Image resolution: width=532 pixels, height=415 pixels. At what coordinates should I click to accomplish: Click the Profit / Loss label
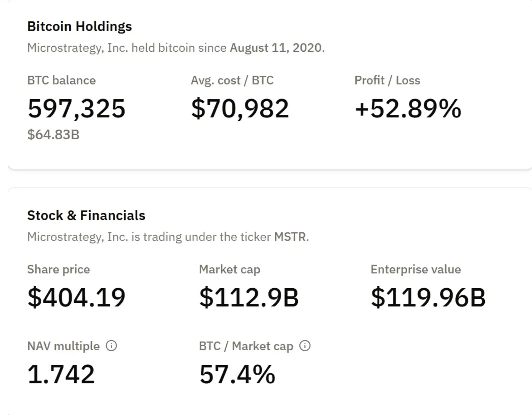click(x=387, y=80)
